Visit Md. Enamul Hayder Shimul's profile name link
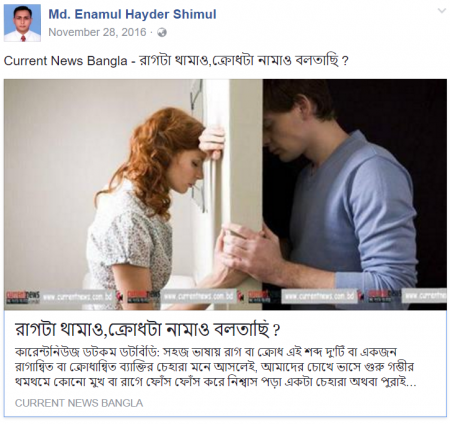 click(132, 14)
